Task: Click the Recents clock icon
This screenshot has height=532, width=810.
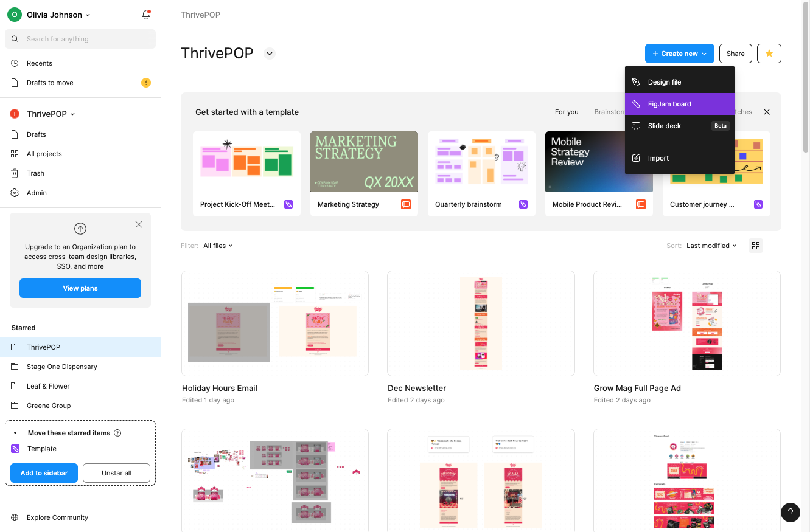Action: click(15, 63)
